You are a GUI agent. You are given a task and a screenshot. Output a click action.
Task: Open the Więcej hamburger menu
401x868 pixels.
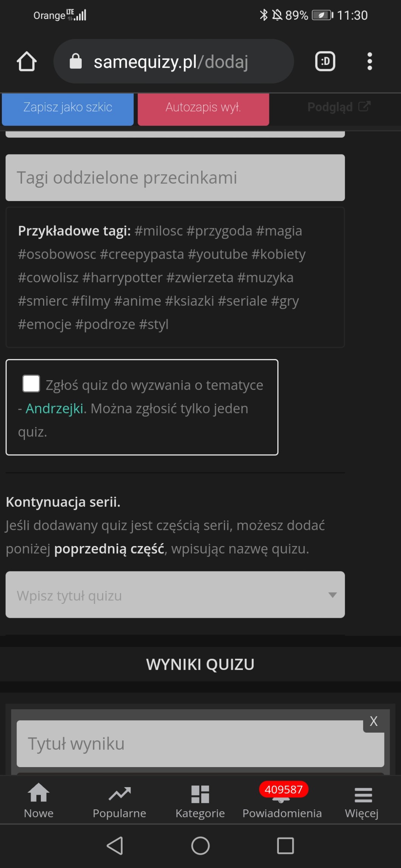pos(362,800)
